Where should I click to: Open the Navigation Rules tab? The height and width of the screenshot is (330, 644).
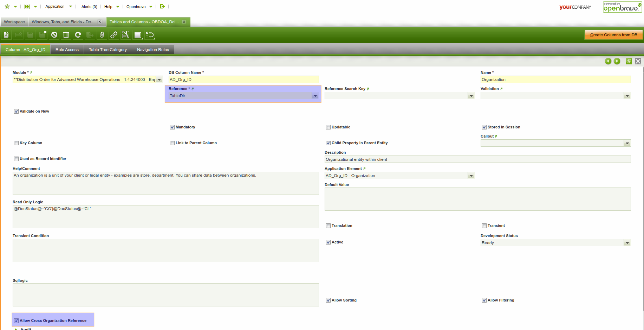153,50
